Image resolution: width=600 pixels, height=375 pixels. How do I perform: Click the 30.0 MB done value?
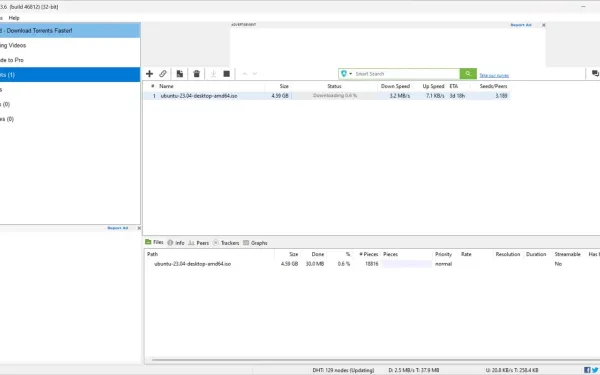(315, 264)
